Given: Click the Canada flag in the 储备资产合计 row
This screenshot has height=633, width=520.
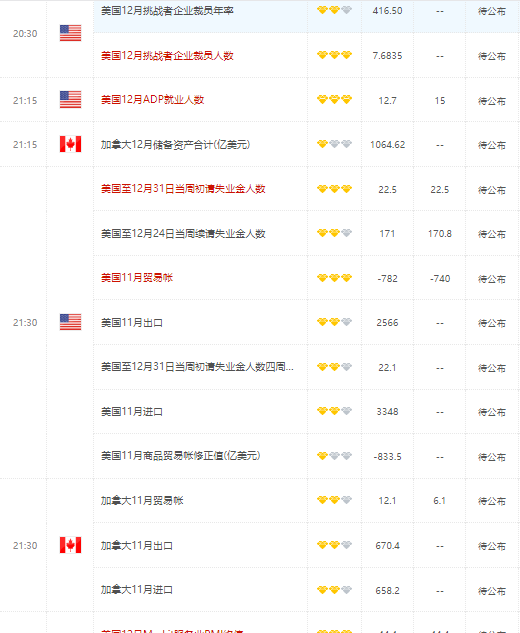Looking at the screenshot, I should coord(70,144).
